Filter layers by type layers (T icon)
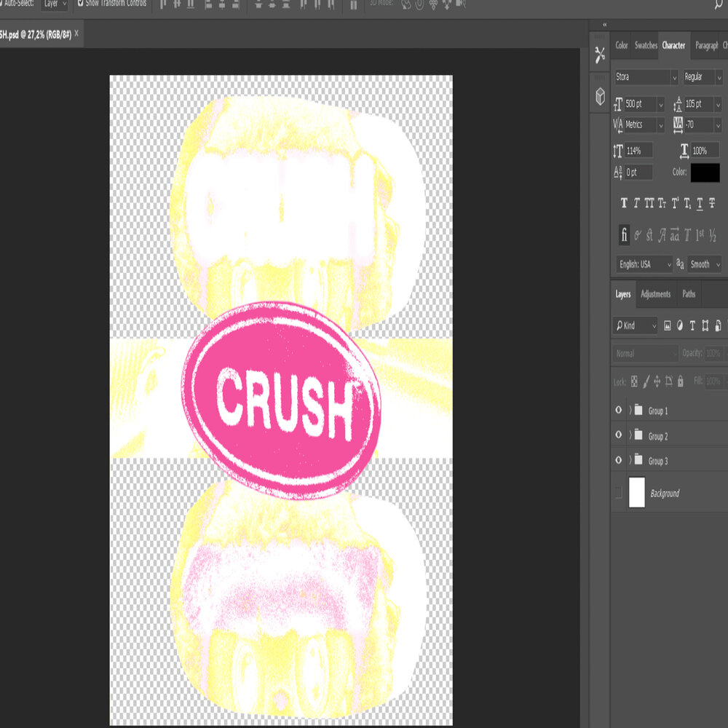This screenshot has height=728, width=728. [692, 325]
